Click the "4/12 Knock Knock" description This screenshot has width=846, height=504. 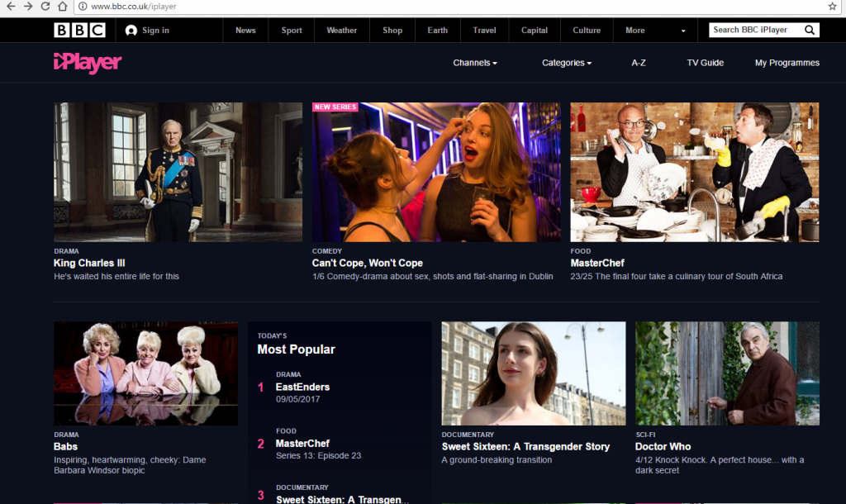pos(720,464)
